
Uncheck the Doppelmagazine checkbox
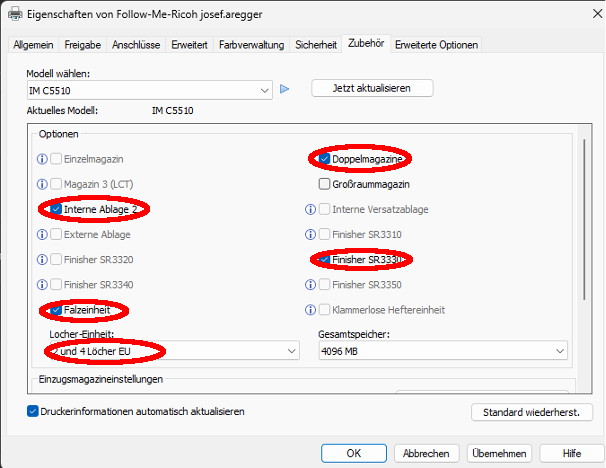click(x=324, y=159)
